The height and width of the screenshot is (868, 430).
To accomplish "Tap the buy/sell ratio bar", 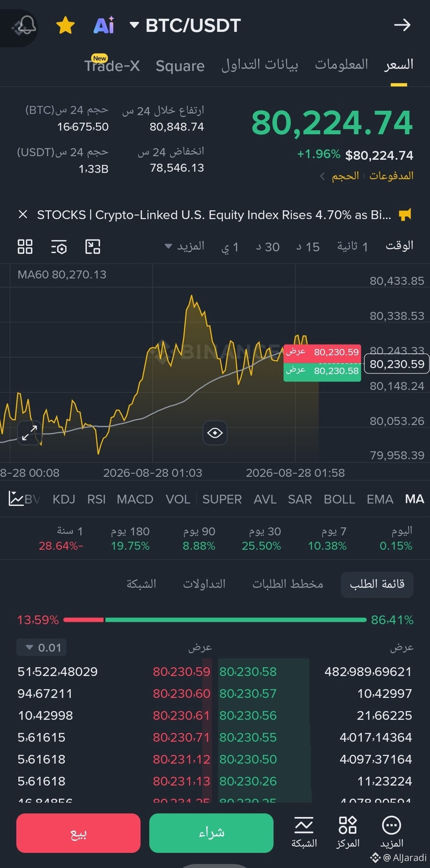I will click(x=215, y=620).
